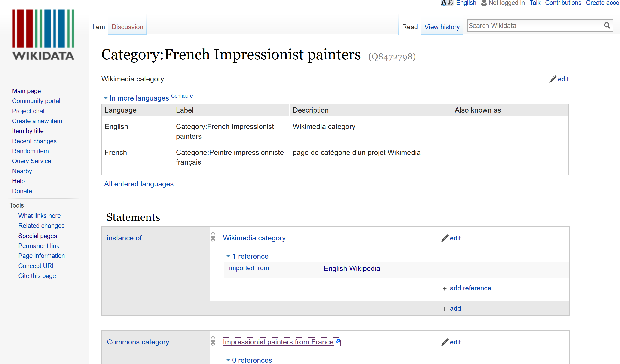
Task: Open the Query Service link
Action: pos(31,161)
